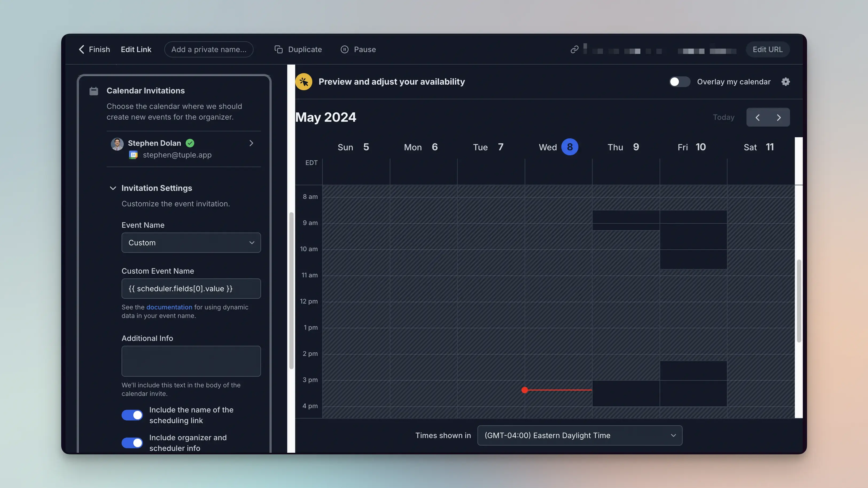Click the Edit URL button
868x488 pixels.
click(x=768, y=49)
